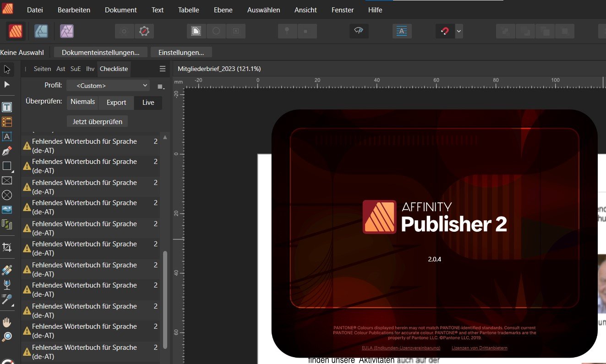Select the Zoom magnifier tool
This screenshot has width=606, height=364.
[x=7, y=337]
